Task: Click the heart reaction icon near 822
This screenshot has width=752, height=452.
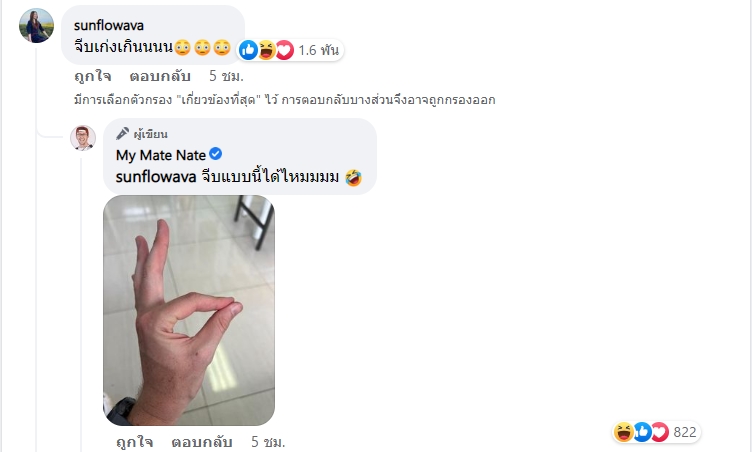Action: click(x=660, y=432)
